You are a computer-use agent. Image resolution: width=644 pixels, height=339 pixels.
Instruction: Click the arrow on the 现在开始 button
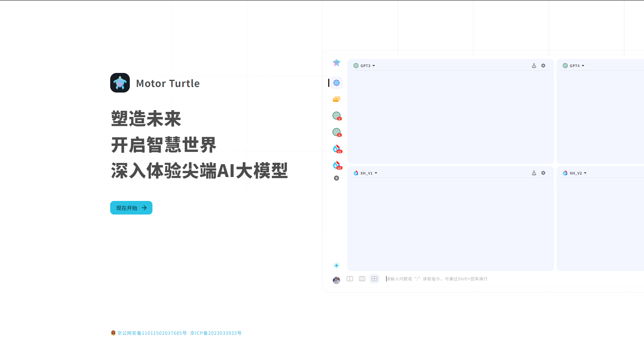144,208
